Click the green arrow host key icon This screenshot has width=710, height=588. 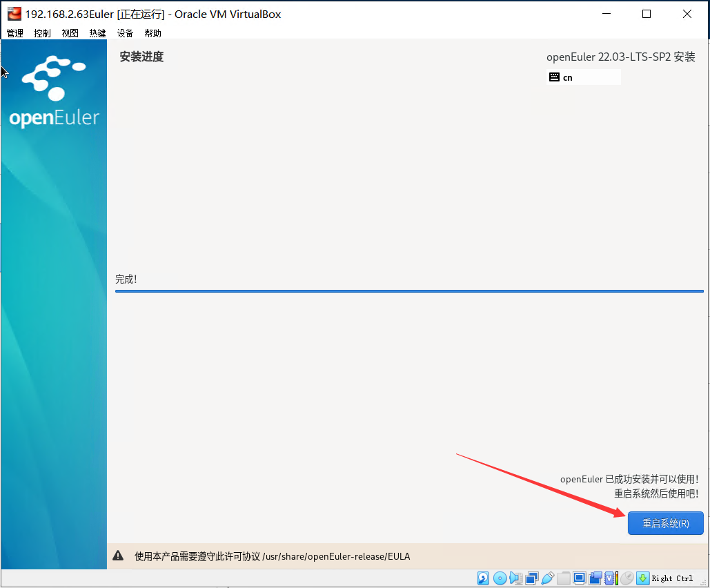click(x=642, y=578)
